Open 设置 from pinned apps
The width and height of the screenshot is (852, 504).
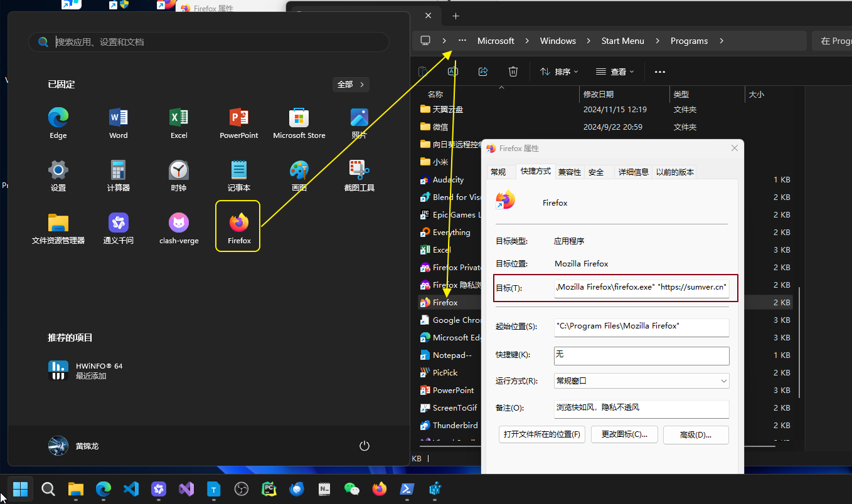[58, 176]
